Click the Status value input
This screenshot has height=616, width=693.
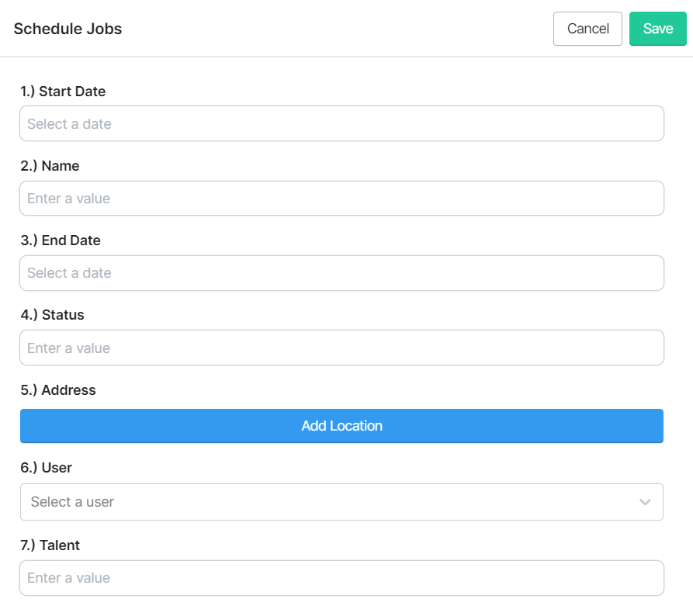[341, 348]
